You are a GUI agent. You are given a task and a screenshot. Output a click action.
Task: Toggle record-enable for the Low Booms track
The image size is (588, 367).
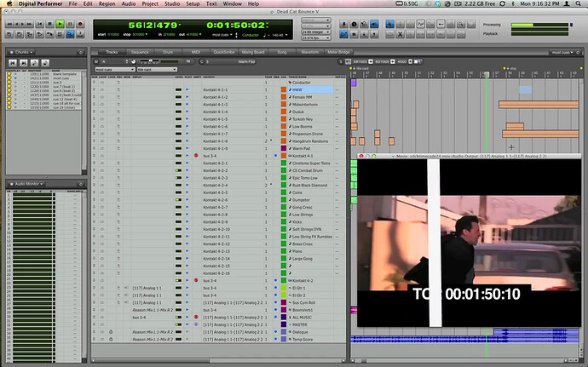tap(118, 126)
